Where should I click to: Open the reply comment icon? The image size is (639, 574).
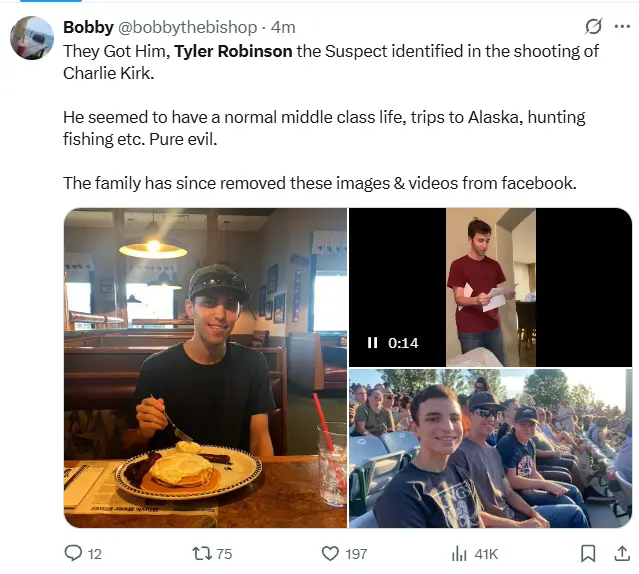click(73, 553)
